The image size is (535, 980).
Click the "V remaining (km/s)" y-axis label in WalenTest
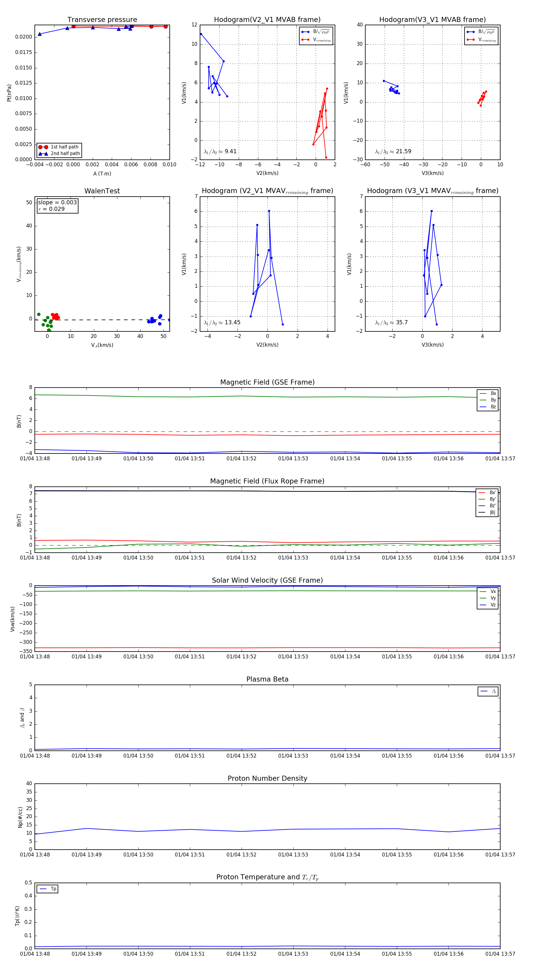point(19,264)
